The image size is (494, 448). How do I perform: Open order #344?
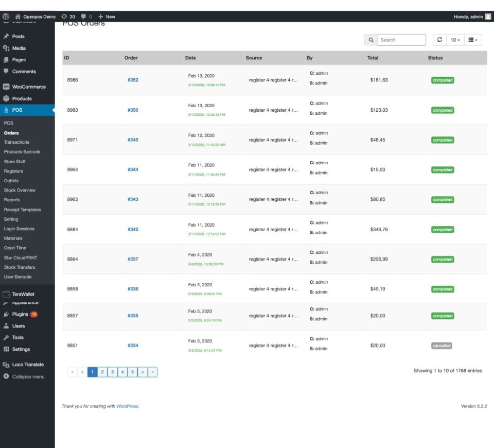[x=133, y=169]
